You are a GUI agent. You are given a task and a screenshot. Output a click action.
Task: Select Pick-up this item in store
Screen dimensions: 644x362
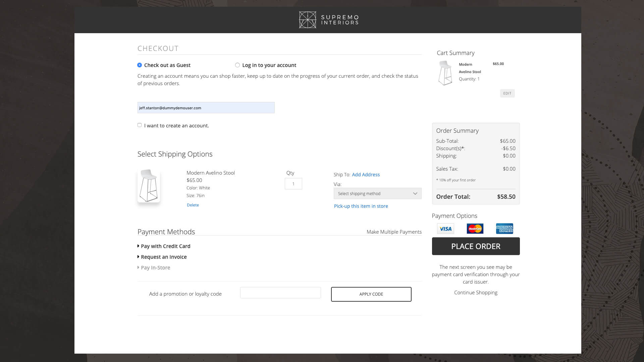click(x=361, y=206)
